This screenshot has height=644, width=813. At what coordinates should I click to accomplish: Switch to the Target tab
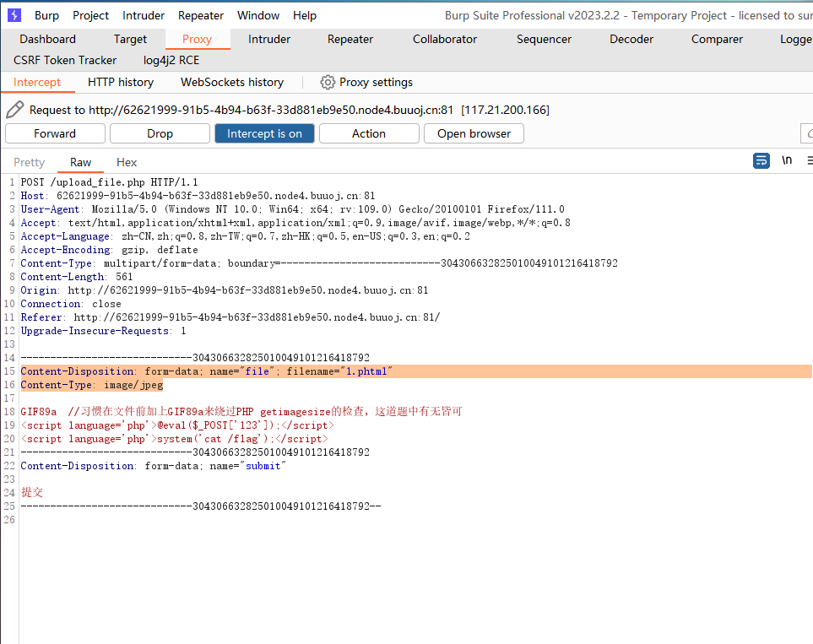pos(130,39)
